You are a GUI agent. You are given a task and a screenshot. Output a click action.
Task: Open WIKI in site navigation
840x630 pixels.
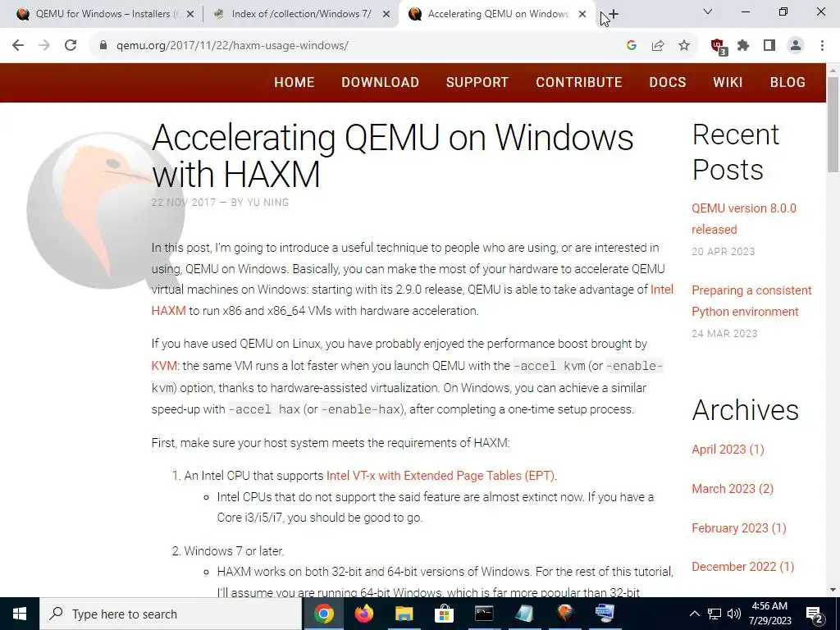pyautogui.click(x=728, y=83)
